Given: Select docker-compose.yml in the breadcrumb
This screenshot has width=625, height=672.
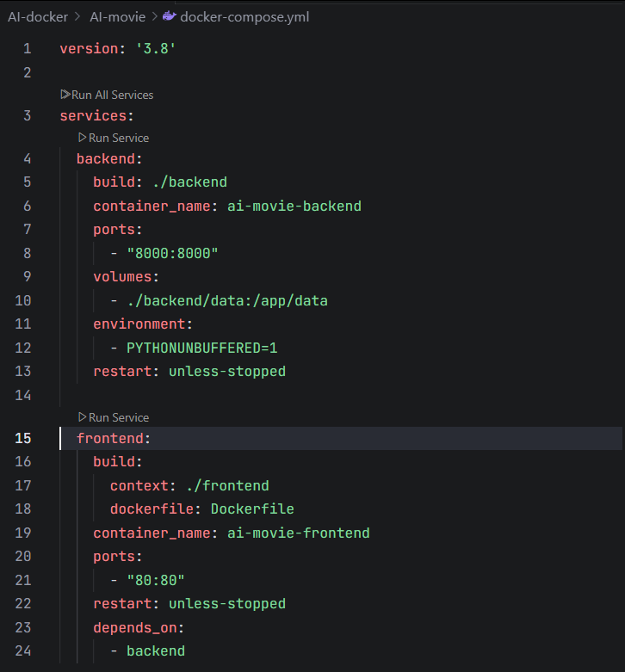Looking at the screenshot, I should 244,16.
